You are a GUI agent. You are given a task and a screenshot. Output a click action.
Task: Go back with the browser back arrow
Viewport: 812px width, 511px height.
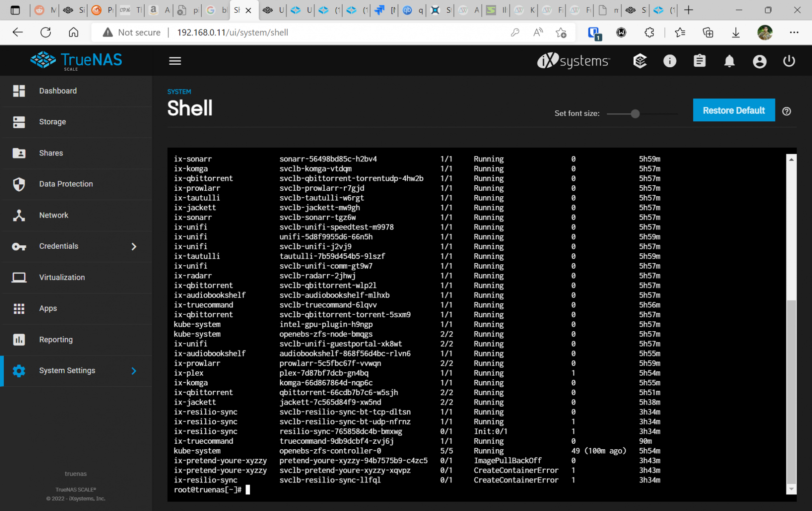point(17,32)
